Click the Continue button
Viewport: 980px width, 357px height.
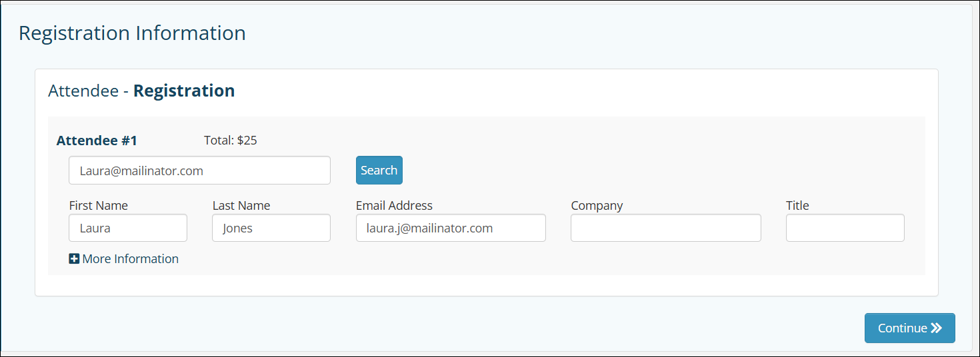coord(909,328)
